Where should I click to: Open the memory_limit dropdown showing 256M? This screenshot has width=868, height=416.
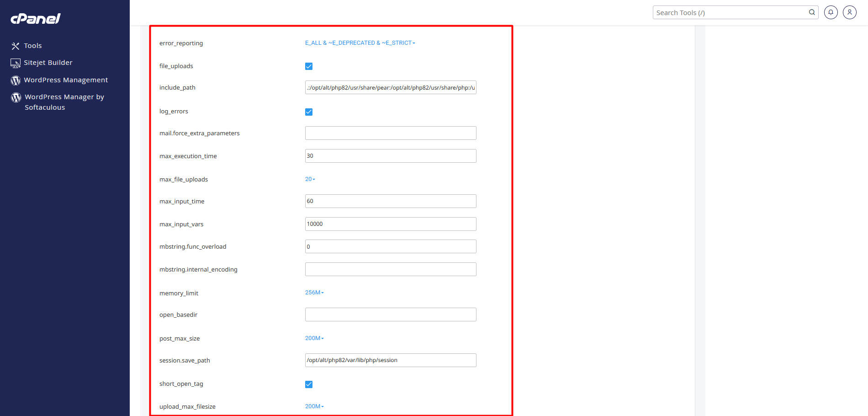point(314,293)
